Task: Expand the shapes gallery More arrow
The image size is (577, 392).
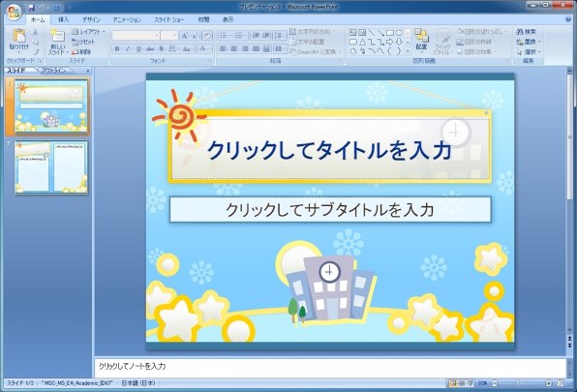Action: click(408, 51)
